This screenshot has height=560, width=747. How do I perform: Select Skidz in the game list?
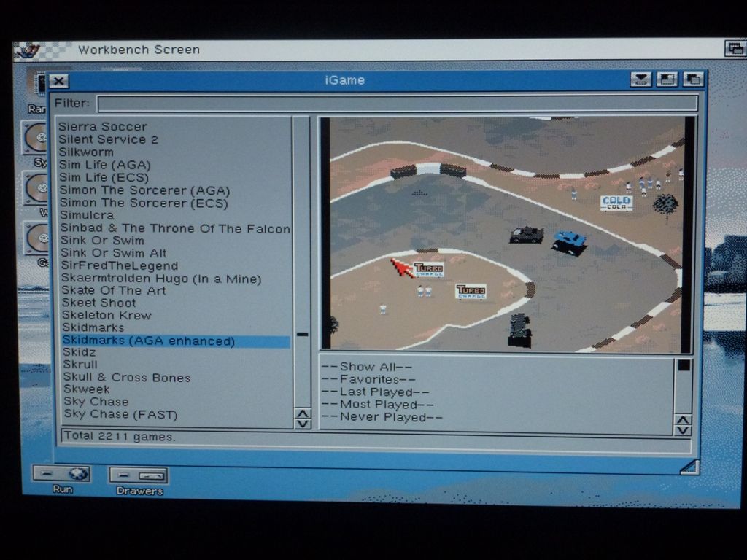(x=80, y=352)
